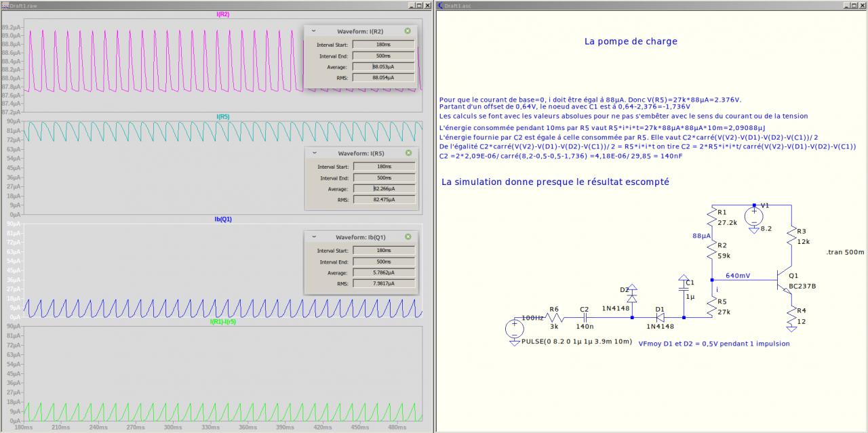Select the Average field of I(R2)
Viewport: 868px width, 433px height.
point(383,67)
